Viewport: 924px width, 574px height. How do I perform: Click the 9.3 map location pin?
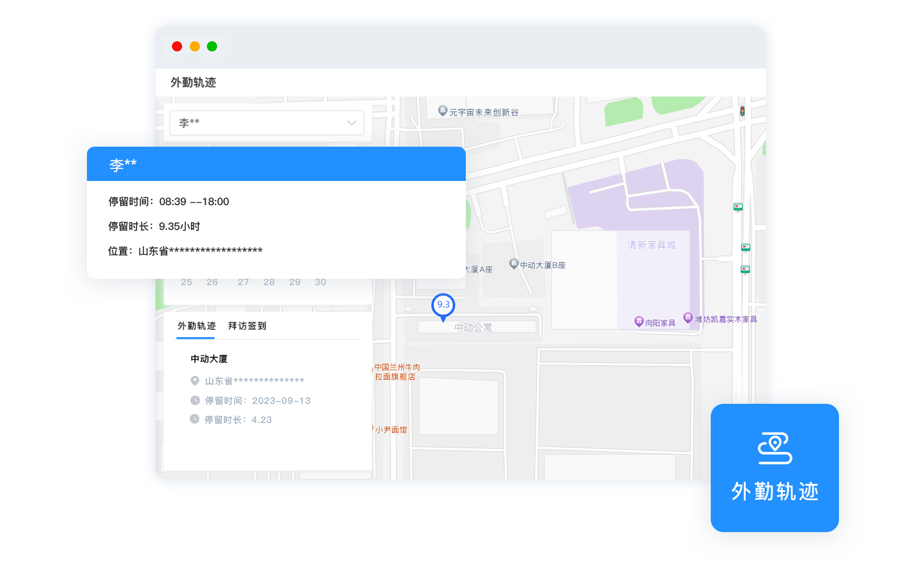(x=443, y=307)
